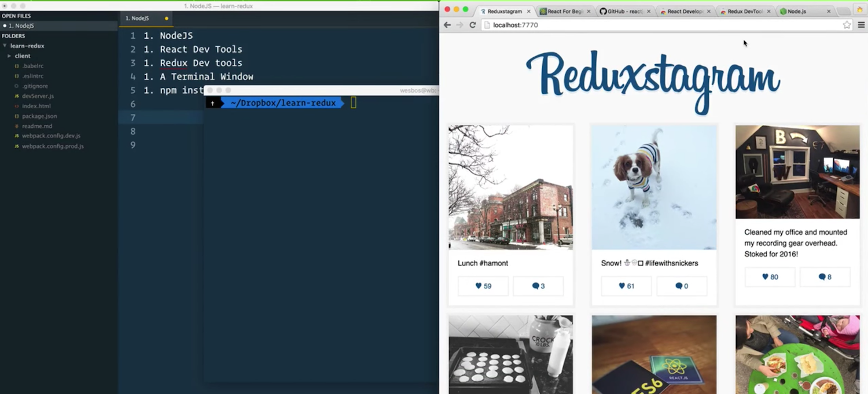The width and height of the screenshot is (868, 394).
Task: Go back in Chrome browser
Action: (447, 25)
